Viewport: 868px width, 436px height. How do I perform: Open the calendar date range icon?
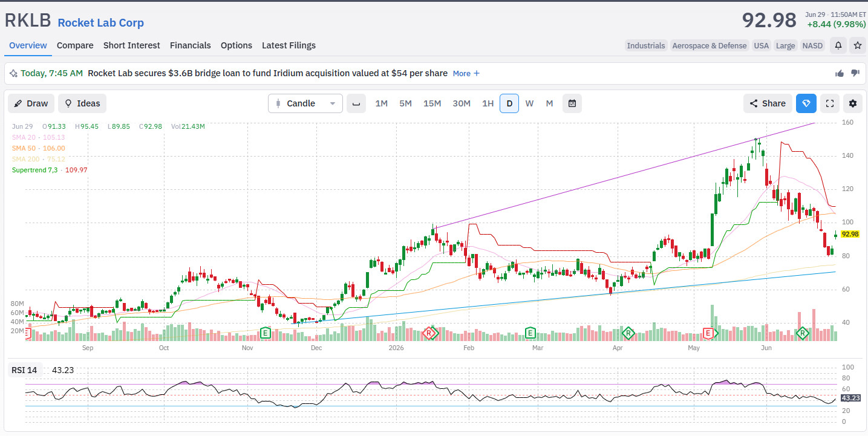pos(572,103)
